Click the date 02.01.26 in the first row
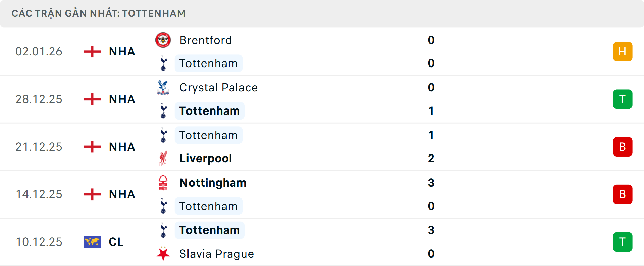Viewport: 644px width, 266px height. [39, 51]
